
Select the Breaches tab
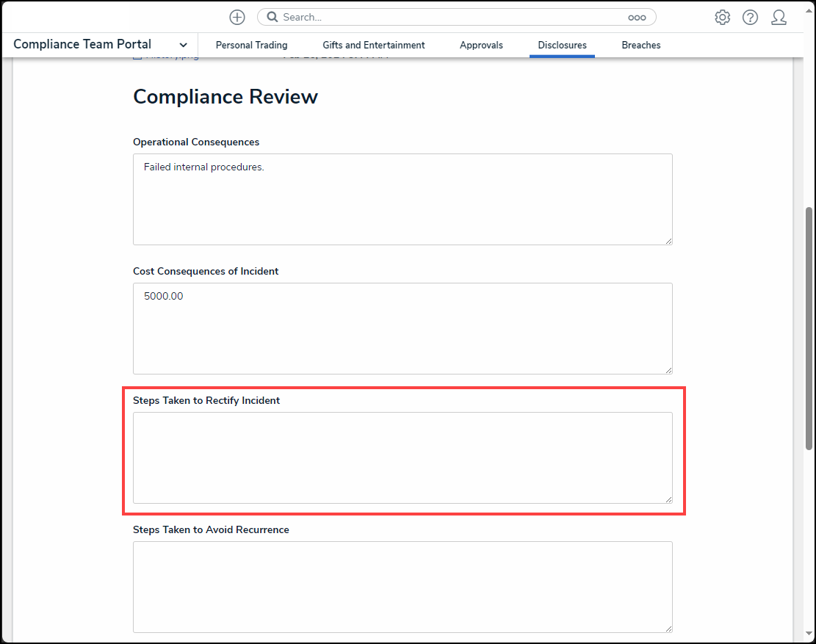(x=640, y=45)
